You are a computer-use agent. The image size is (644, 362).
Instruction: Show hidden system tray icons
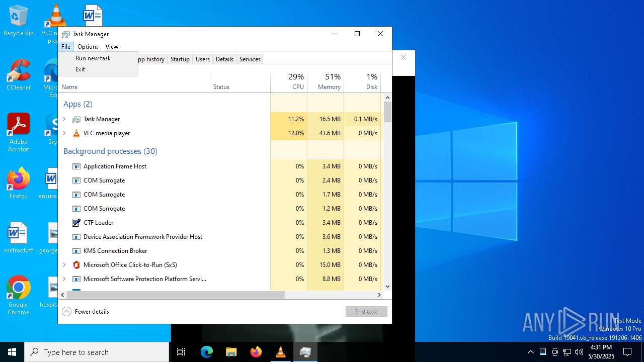530,352
